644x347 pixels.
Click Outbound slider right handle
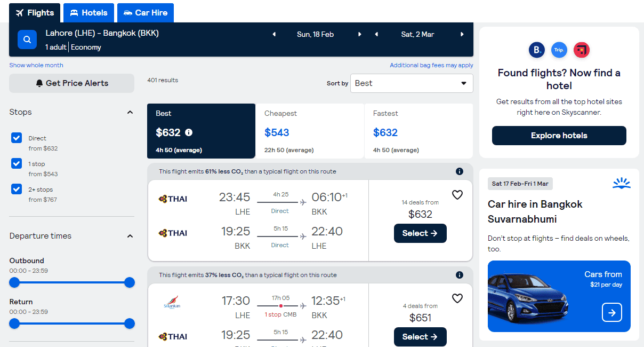pos(130,282)
